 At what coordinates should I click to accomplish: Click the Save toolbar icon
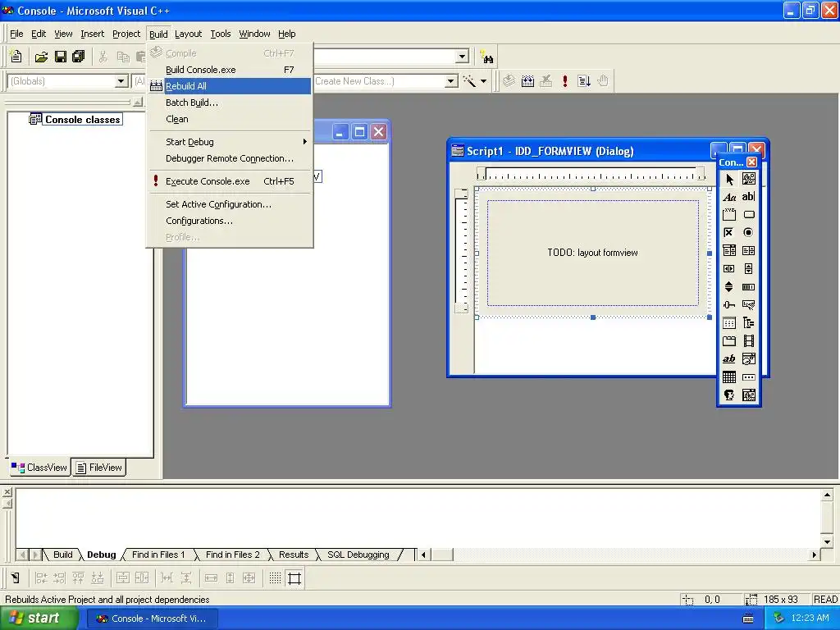click(x=61, y=57)
